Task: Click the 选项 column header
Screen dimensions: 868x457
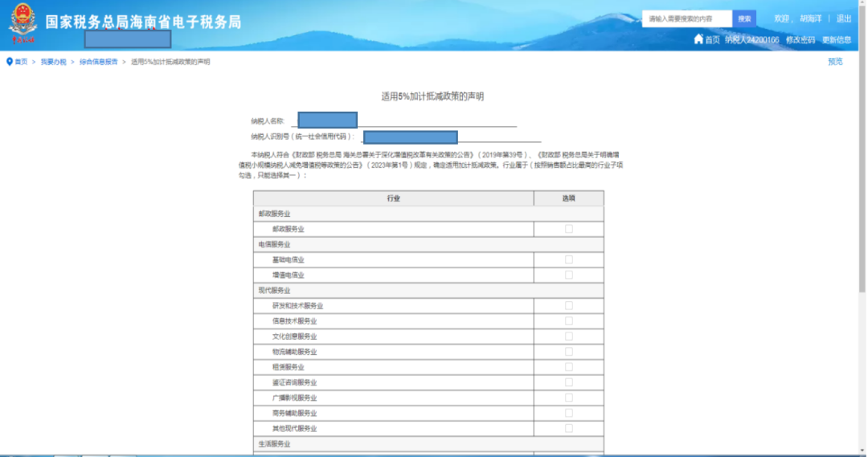Action: pos(568,198)
